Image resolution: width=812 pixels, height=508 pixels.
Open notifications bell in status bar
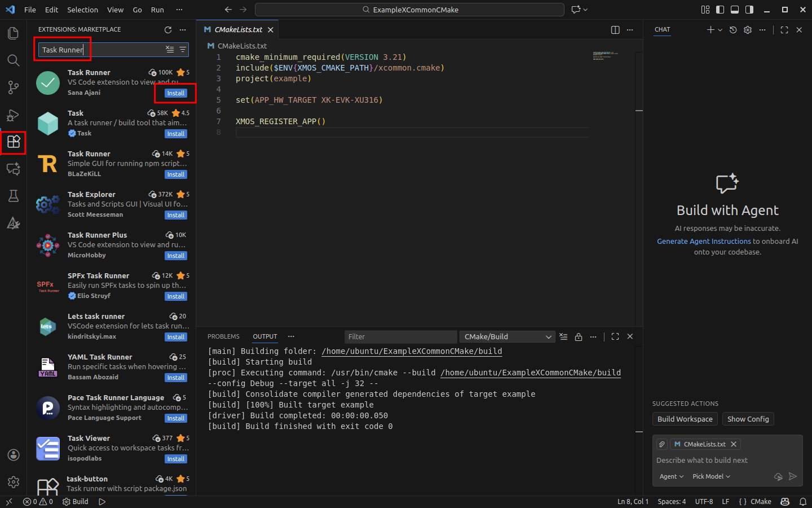coord(803,501)
